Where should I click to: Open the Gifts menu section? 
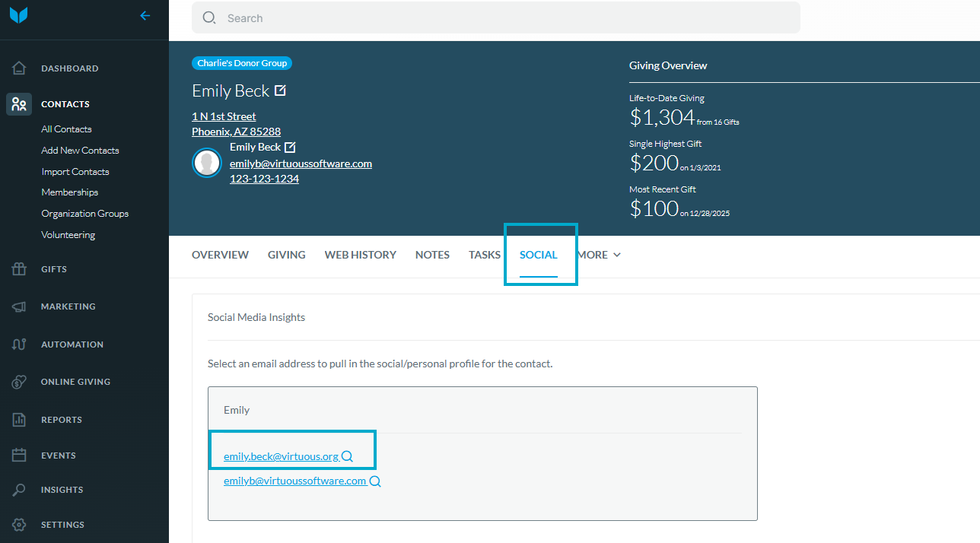coord(54,269)
